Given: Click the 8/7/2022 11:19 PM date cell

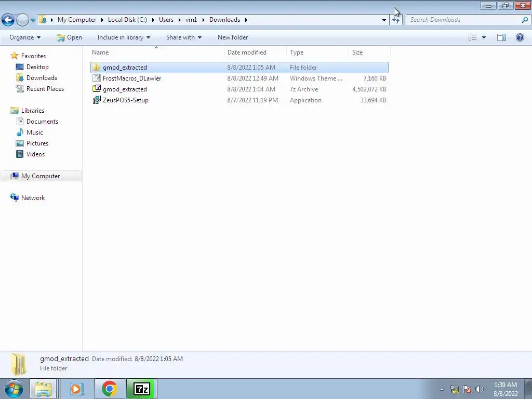Looking at the screenshot, I should (x=252, y=100).
